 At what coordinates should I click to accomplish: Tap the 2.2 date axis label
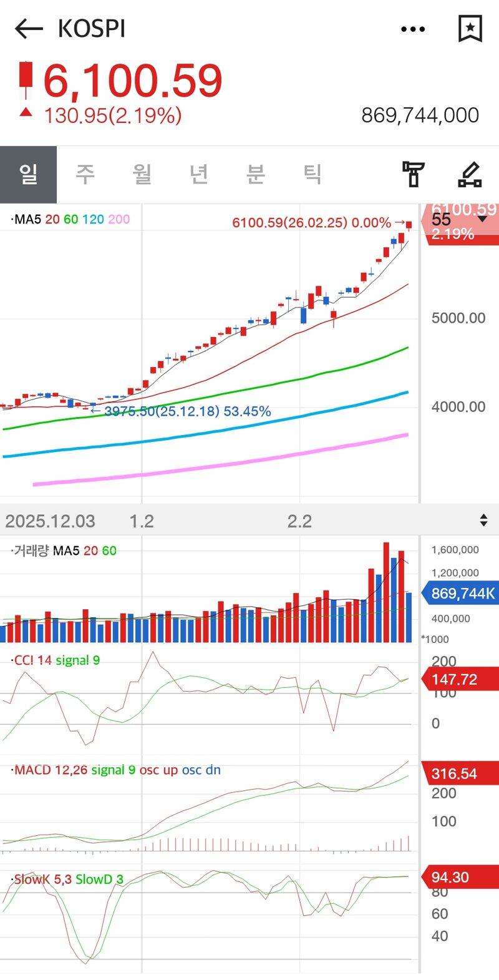click(299, 521)
